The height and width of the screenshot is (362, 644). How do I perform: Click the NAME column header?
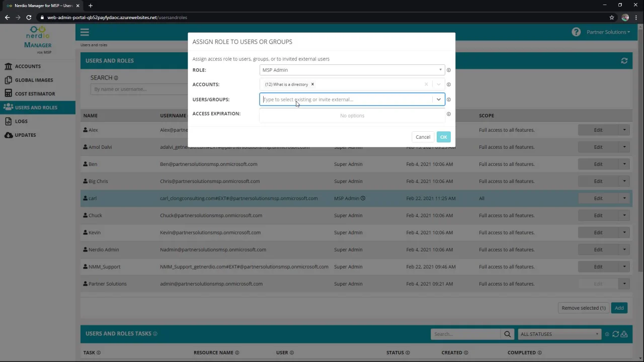tap(91, 116)
